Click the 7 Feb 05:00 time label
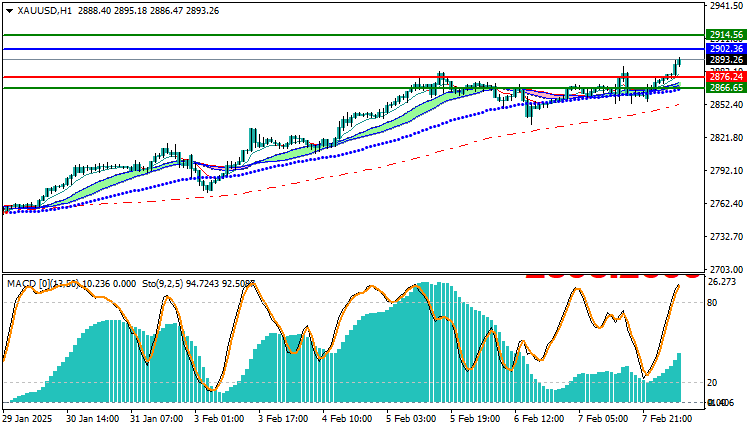The image size is (750, 430). click(603, 419)
